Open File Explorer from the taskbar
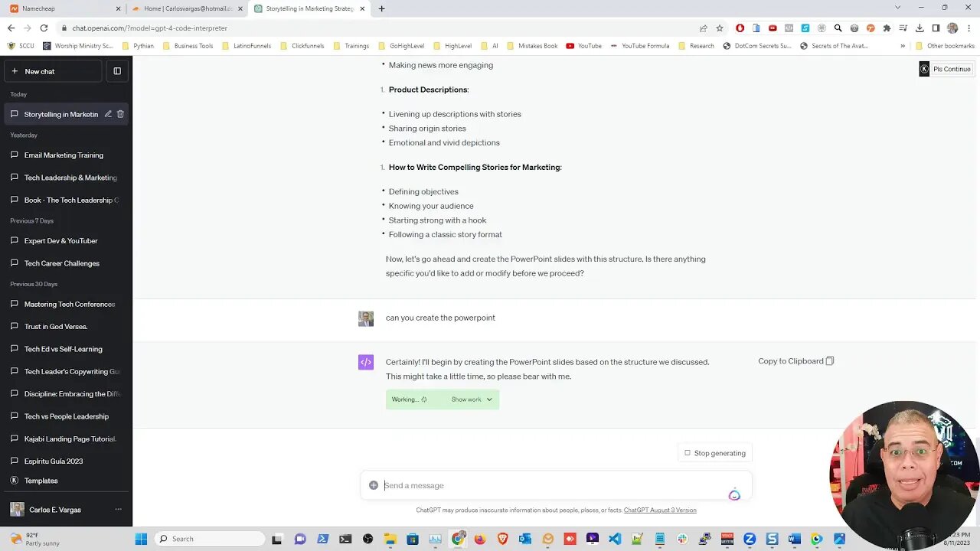The width and height of the screenshot is (980, 551). pyautogui.click(x=390, y=539)
